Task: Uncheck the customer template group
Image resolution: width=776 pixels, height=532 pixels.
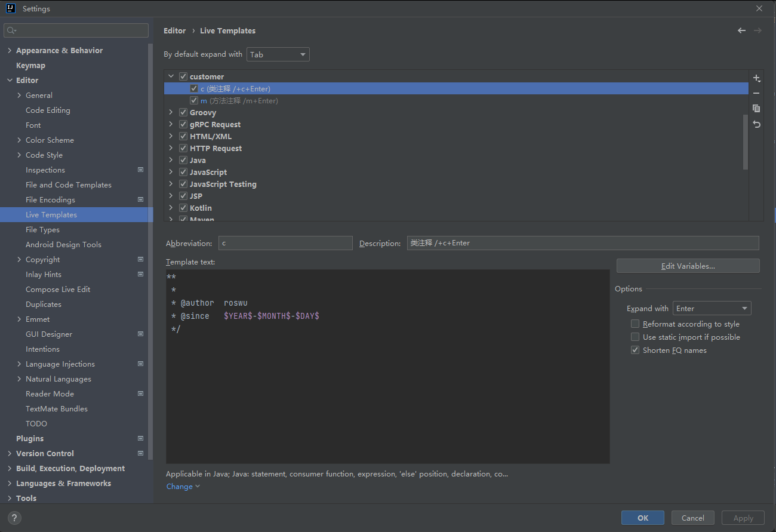Action: (183, 76)
